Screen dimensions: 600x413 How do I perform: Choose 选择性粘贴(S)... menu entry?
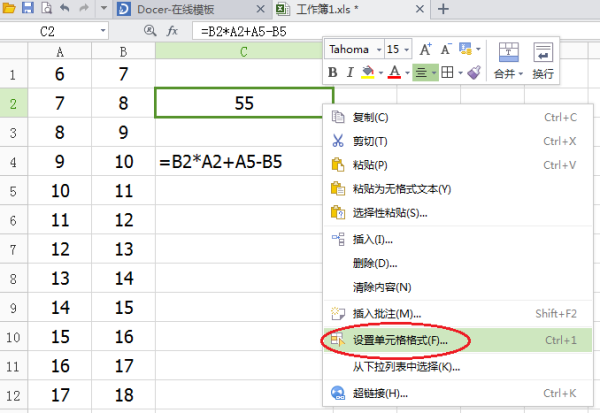pos(458,212)
